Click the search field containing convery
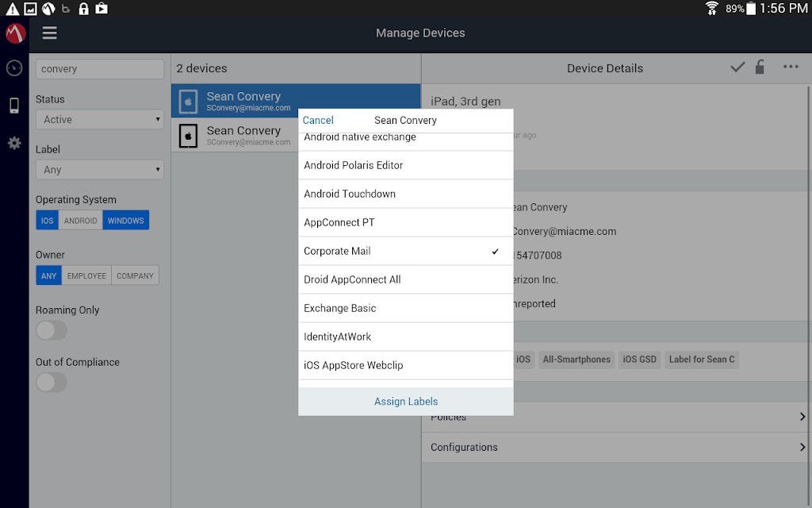 [100, 69]
